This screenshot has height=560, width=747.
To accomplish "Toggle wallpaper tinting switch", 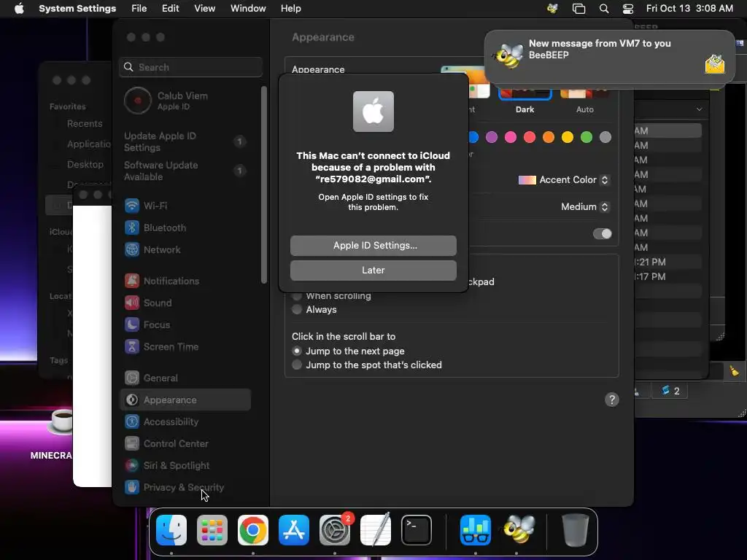I will [602, 234].
